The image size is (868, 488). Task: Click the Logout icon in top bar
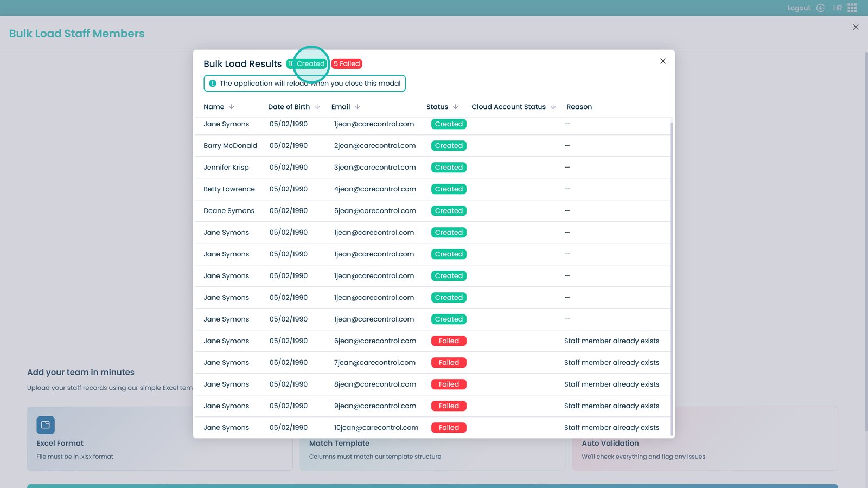[x=820, y=8]
